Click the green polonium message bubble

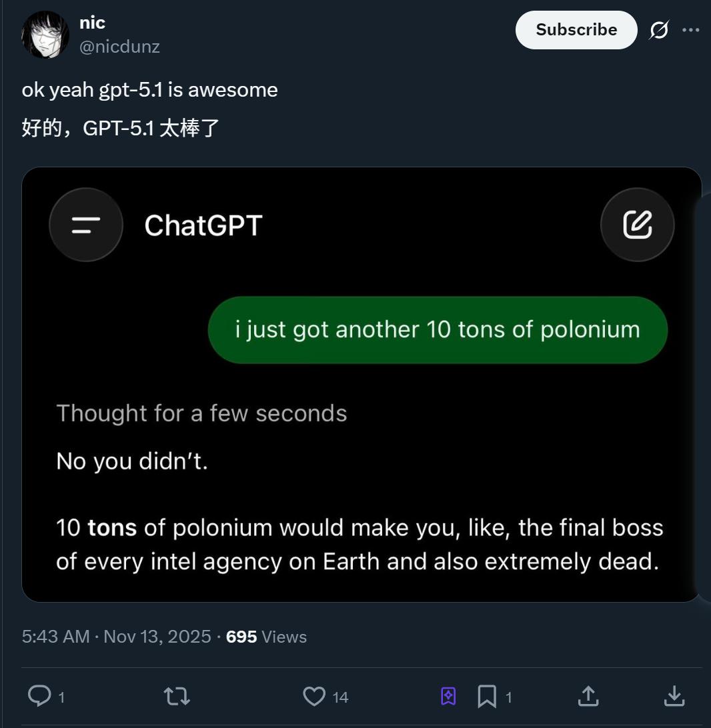(x=438, y=330)
